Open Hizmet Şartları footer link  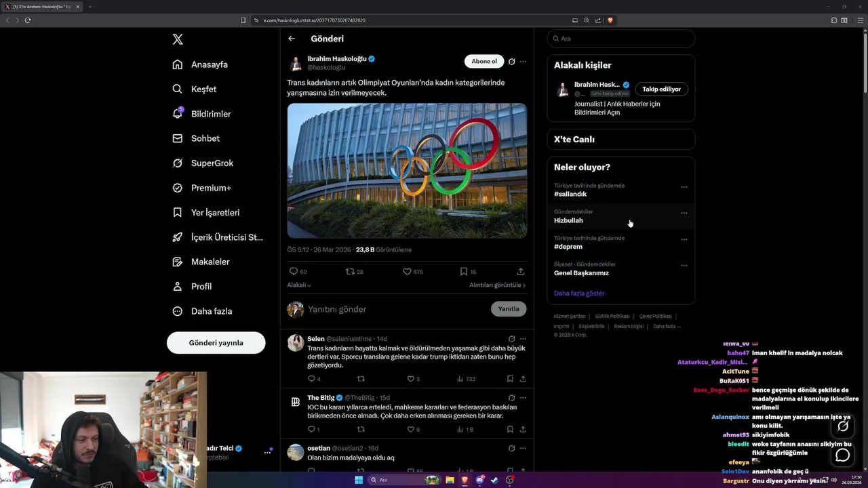click(x=570, y=316)
